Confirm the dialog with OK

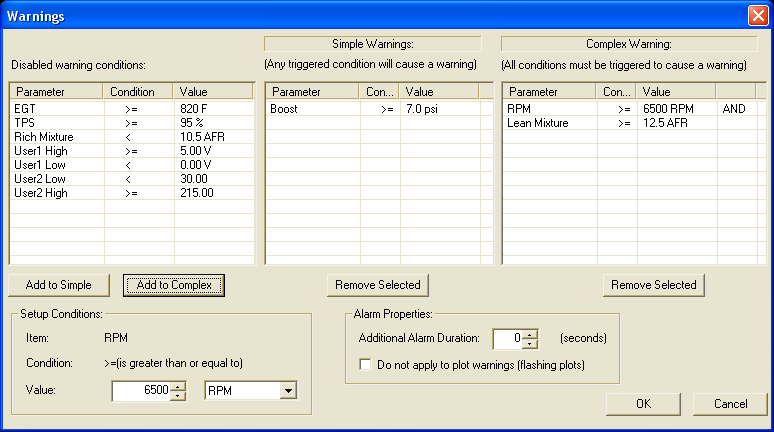[643, 404]
